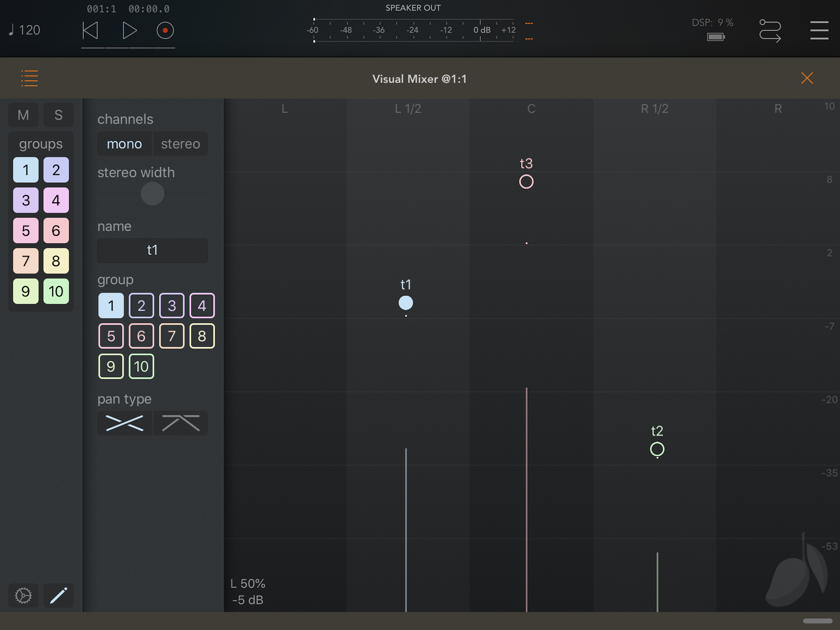Switch channels to stereo

(x=180, y=144)
